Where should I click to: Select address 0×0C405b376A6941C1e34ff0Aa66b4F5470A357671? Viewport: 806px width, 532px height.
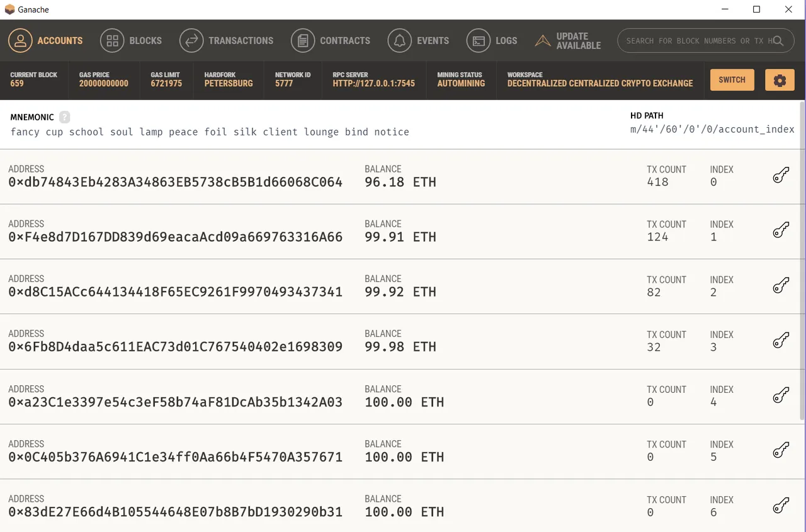click(x=176, y=457)
